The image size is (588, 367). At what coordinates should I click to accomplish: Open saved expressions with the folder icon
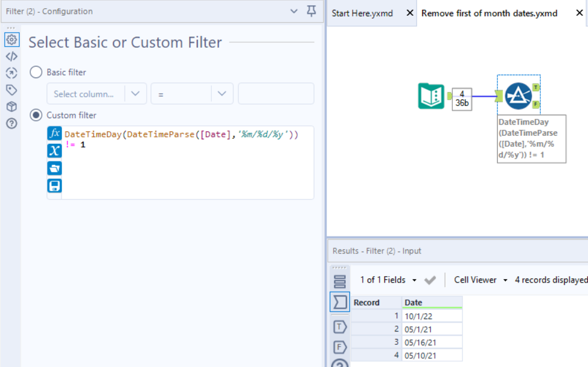click(54, 168)
